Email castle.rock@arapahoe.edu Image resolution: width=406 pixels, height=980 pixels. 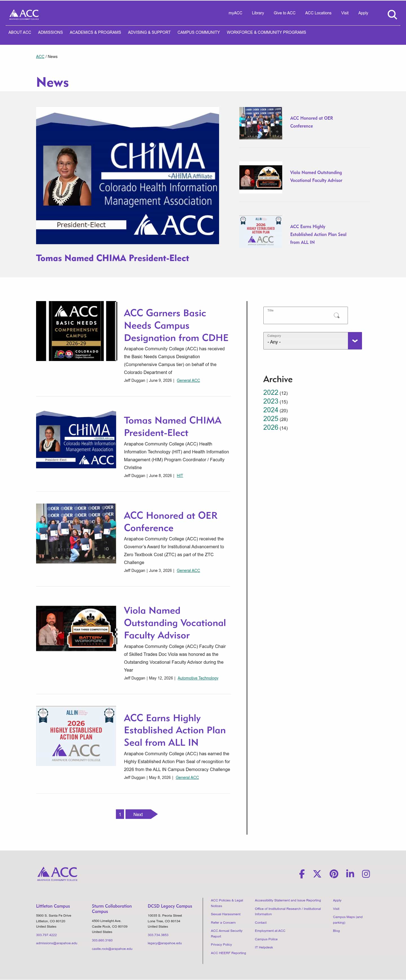click(112, 949)
